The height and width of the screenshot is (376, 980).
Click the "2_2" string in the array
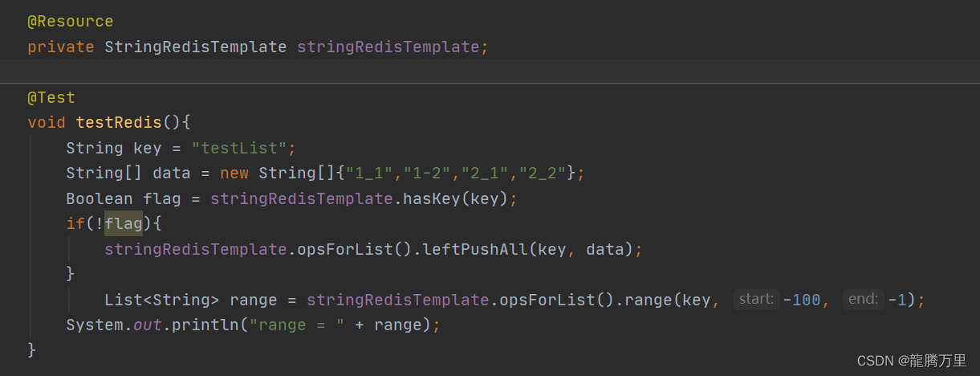543,174
